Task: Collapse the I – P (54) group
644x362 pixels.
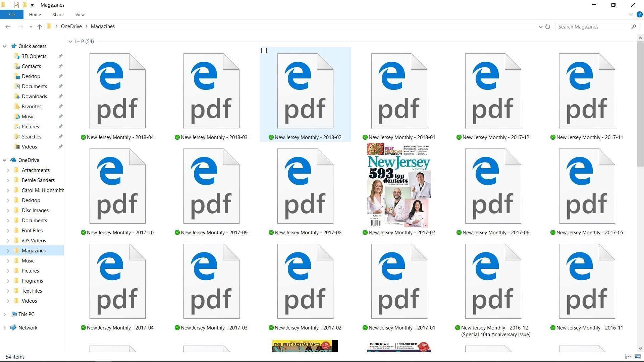Action: [70, 42]
